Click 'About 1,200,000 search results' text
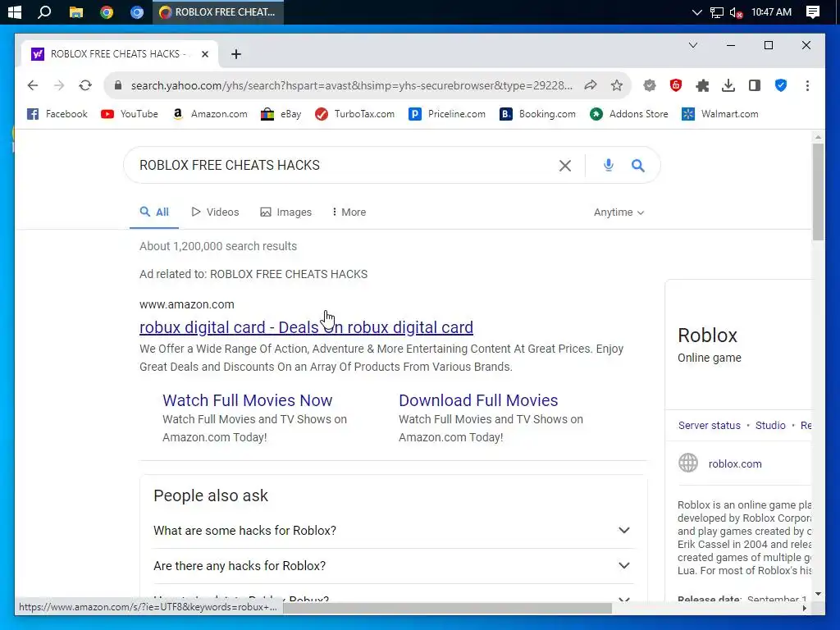The width and height of the screenshot is (840, 630). (x=218, y=246)
